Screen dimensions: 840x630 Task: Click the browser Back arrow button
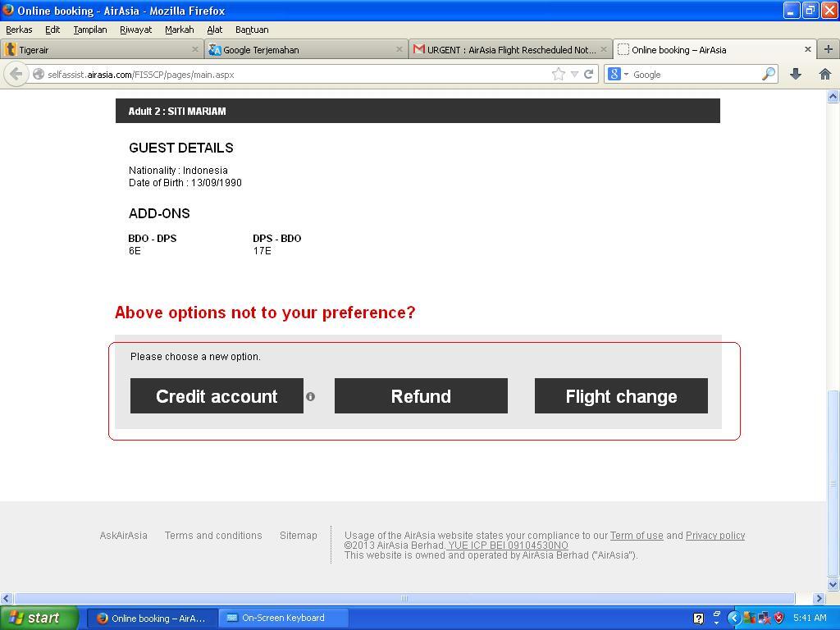[x=16, y=74]
